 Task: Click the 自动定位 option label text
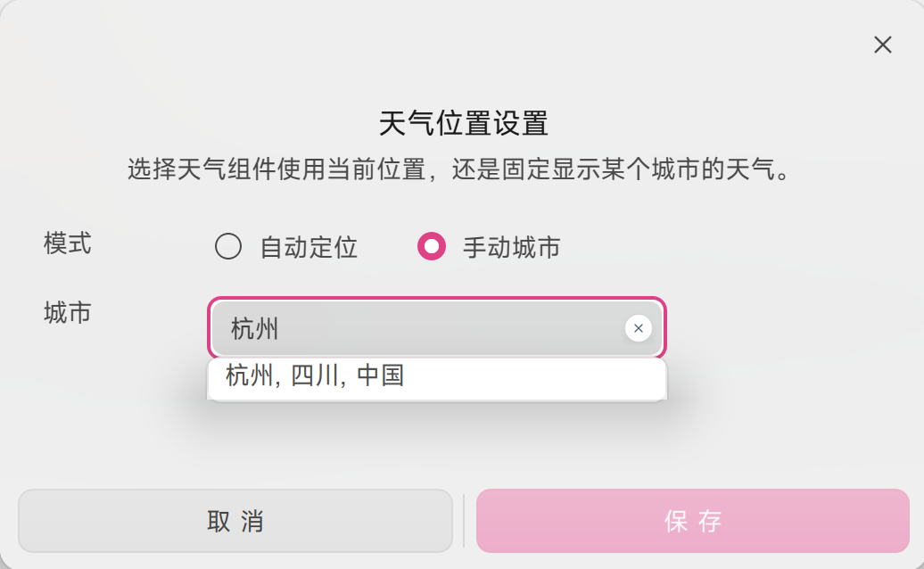(x=309, y=247)
